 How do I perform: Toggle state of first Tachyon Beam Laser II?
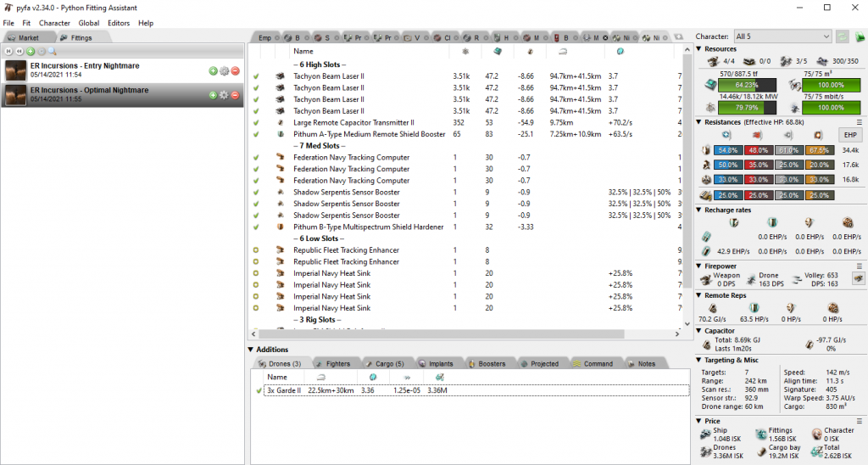click(x=256, y=76)
